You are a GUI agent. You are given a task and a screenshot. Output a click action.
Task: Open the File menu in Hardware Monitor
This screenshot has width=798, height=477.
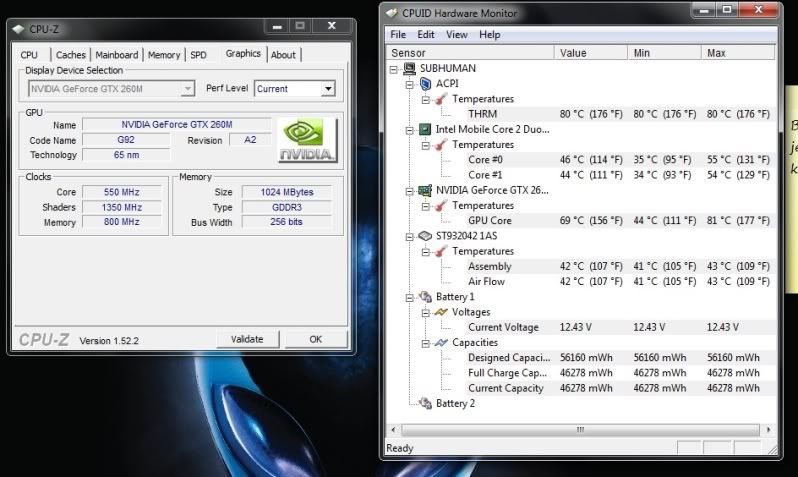(398, 35)
